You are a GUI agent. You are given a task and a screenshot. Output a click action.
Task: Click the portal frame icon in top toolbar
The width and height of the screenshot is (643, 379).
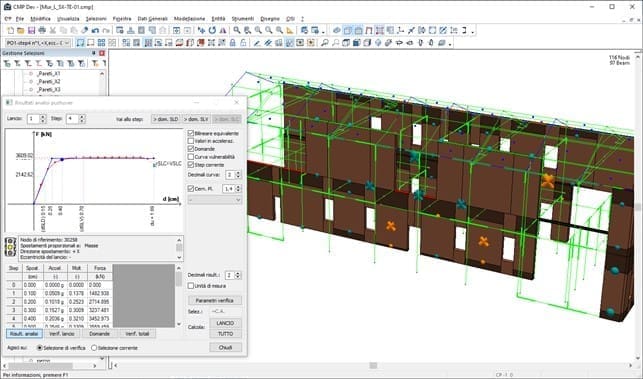point(369,30)
